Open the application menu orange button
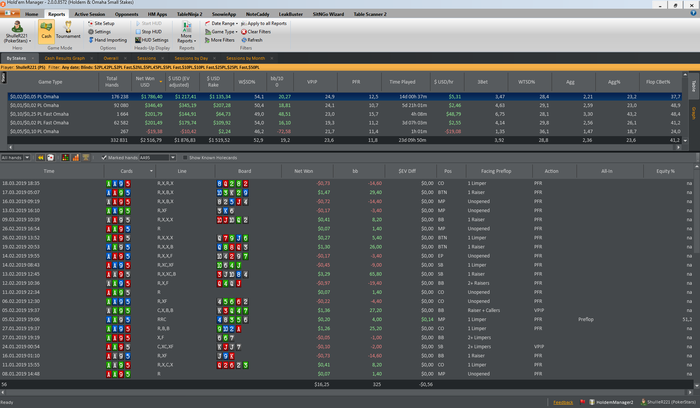The image size is (700, 408). [x=9, y=13]
